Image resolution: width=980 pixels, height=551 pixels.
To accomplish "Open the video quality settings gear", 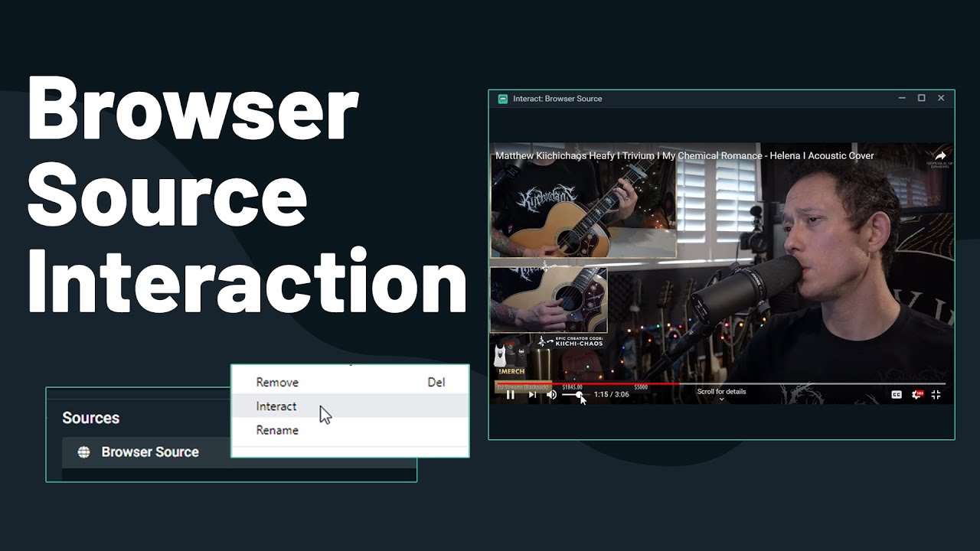I will (916, 395).
